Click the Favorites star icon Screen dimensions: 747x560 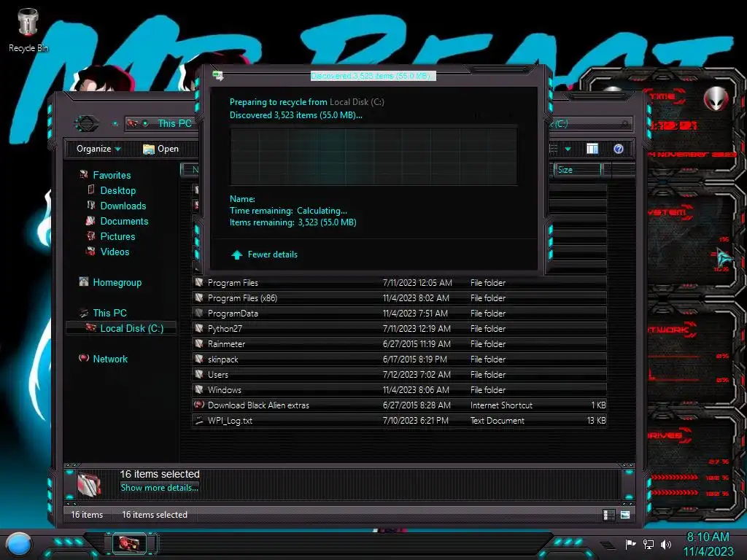[83, 174]
